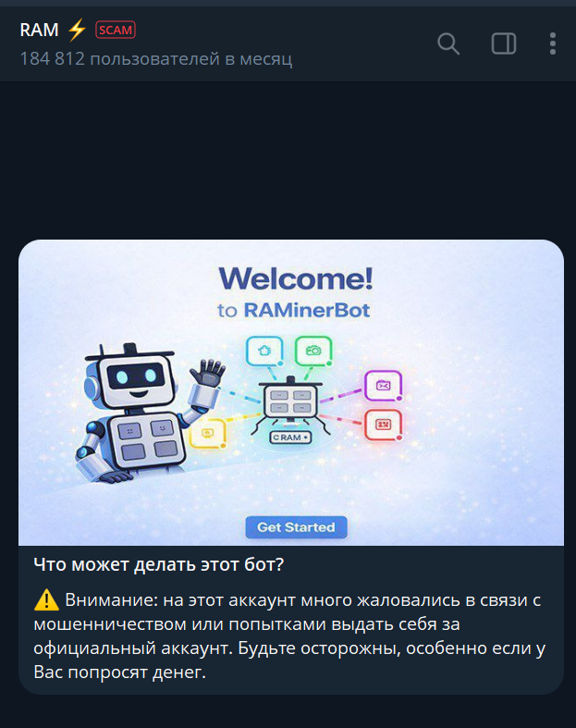Click the Get Started button in the banner
Viewport: 576px width, 728px height.
(x=296, y=527)
